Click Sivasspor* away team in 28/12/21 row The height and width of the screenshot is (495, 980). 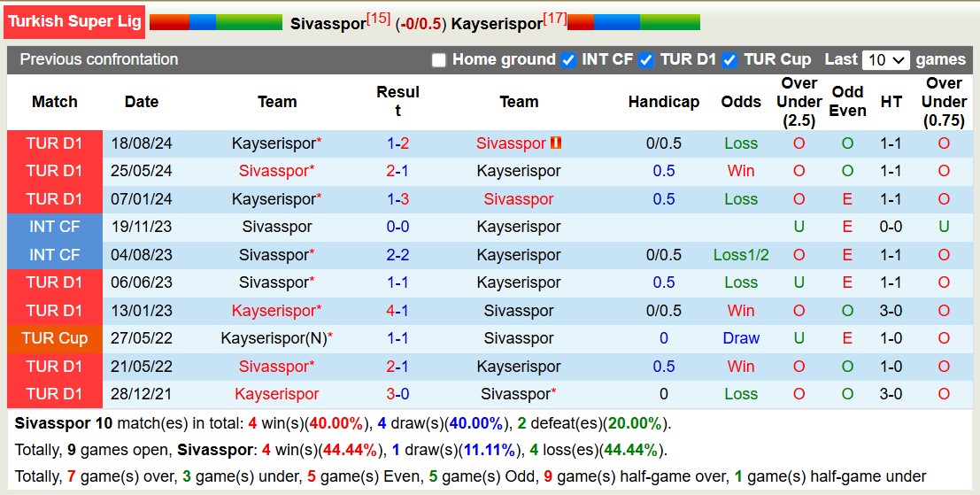coord(518,394)
